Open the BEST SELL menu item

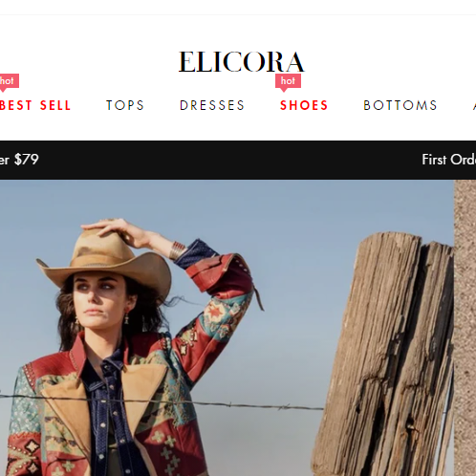(35, 105)
